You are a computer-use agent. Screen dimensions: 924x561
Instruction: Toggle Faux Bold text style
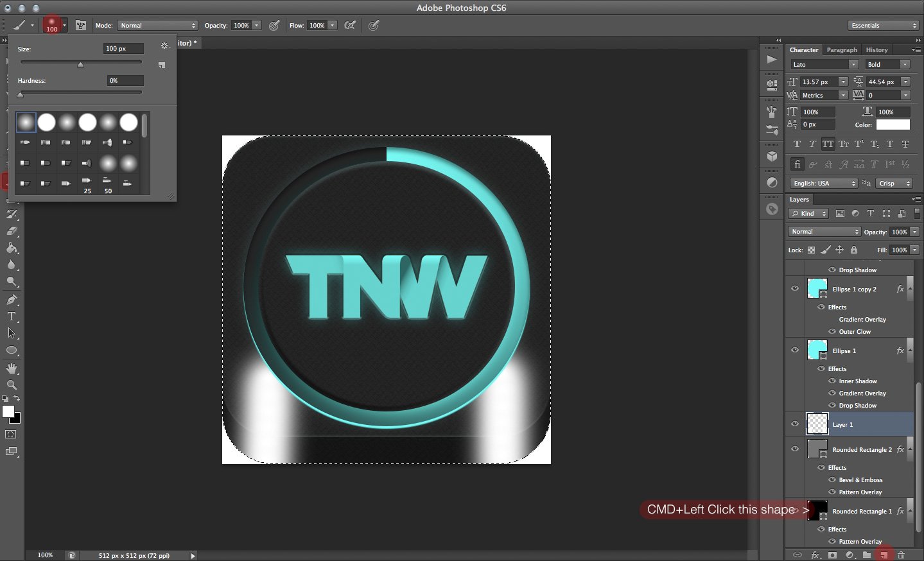tap(797, 144)
